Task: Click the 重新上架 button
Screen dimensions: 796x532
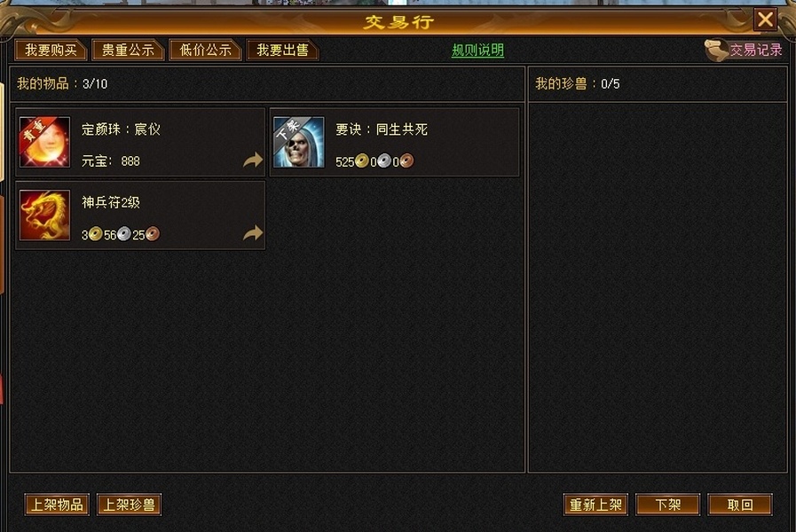Action: point(595,505)
